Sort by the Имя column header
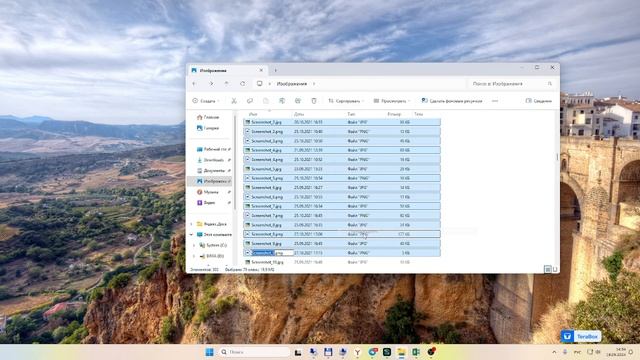640x360 pixels. pyautogui.click(x=253, y=114)
